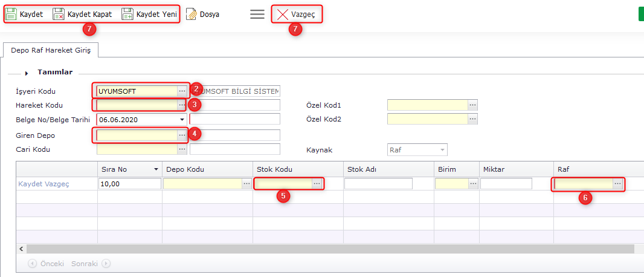
Task: Open the Dosya file attachment icon
Action: 192,14
